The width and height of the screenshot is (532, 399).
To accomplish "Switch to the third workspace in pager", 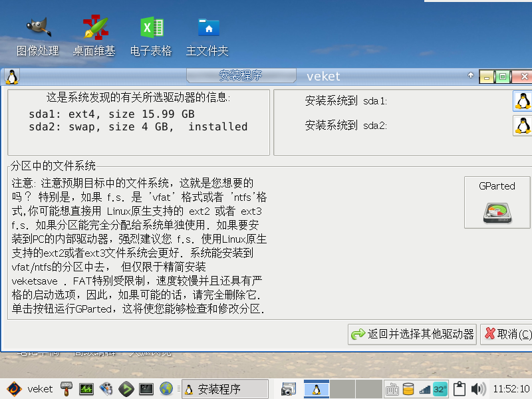I will click(x=369, y=389).
